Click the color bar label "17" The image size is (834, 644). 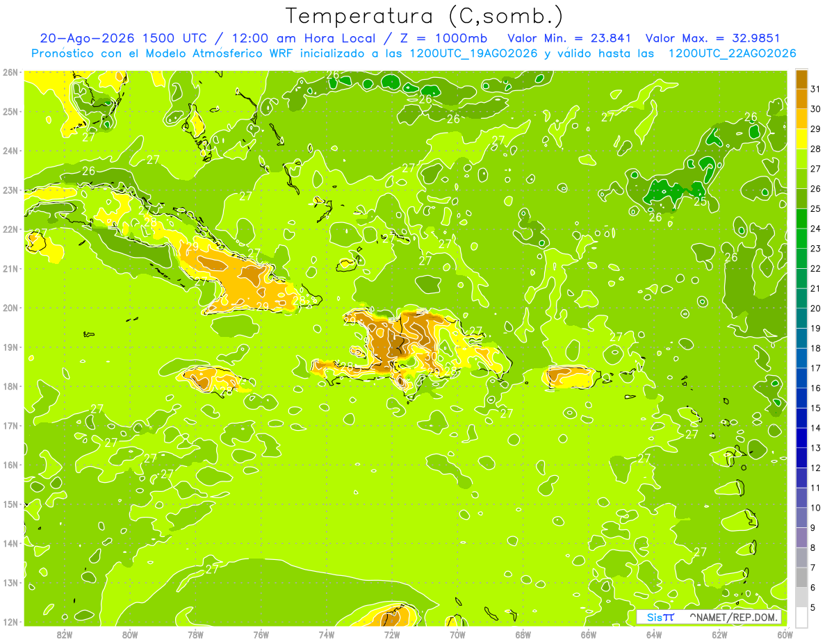816,368
